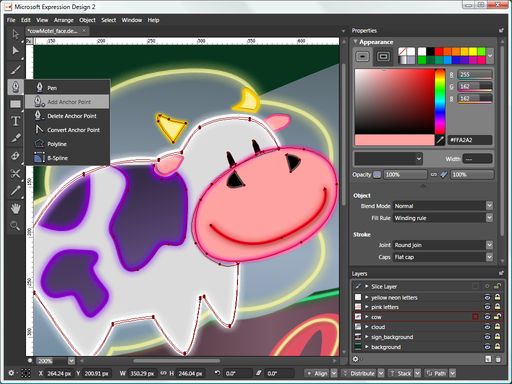Expand the cow layer contents
The image size is (512, 384).
(367, 317)
